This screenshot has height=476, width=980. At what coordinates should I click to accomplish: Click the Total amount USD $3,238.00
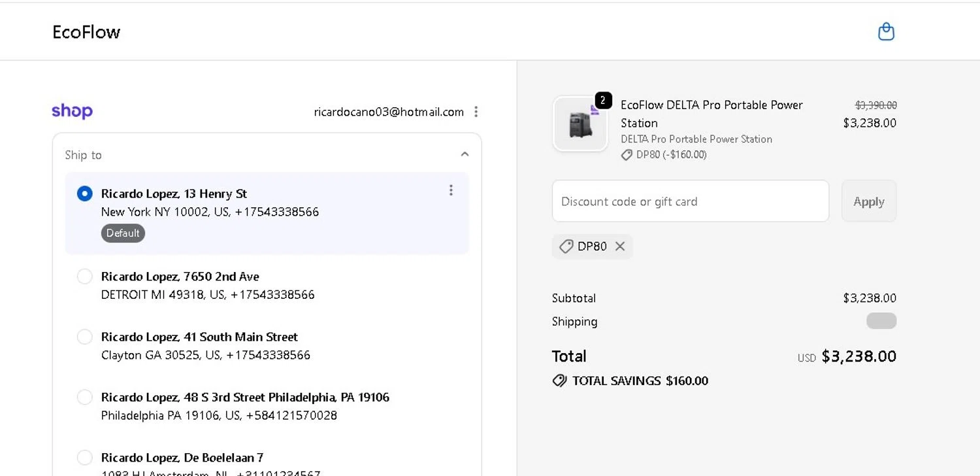pyautogui.click(x=847, y=356)
